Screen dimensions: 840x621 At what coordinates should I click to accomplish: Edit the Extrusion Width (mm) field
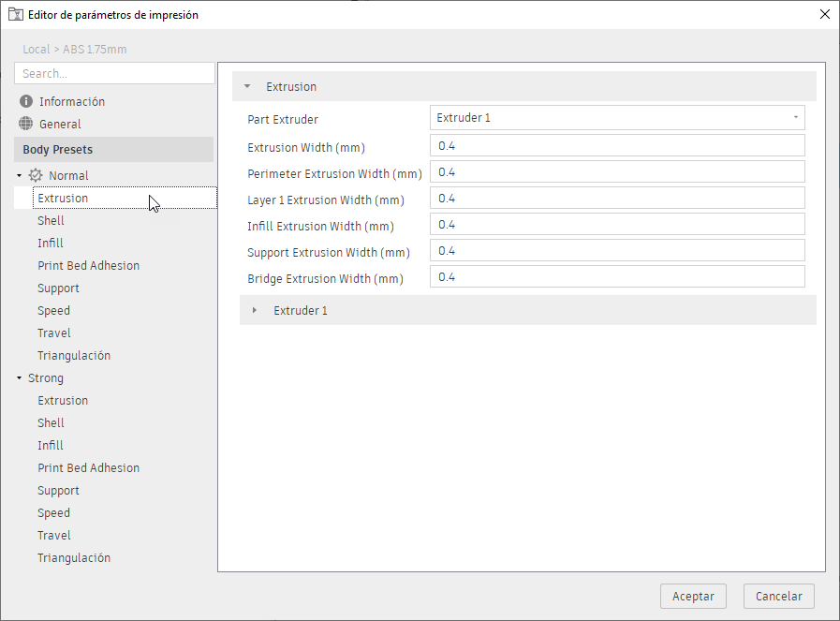(x=617, y=146)
